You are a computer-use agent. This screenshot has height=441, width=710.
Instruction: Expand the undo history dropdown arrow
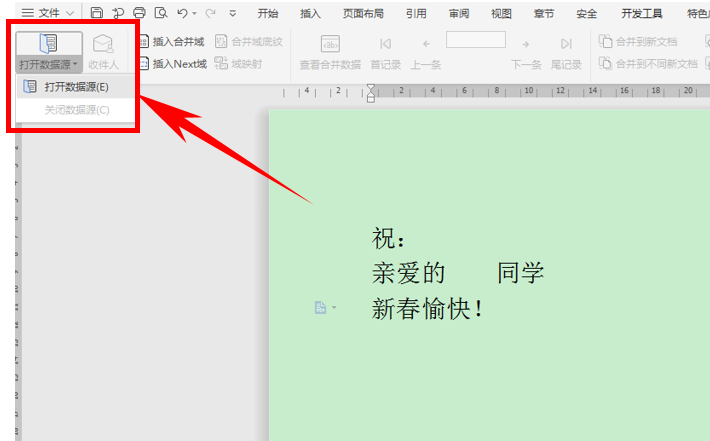(194, 14)
